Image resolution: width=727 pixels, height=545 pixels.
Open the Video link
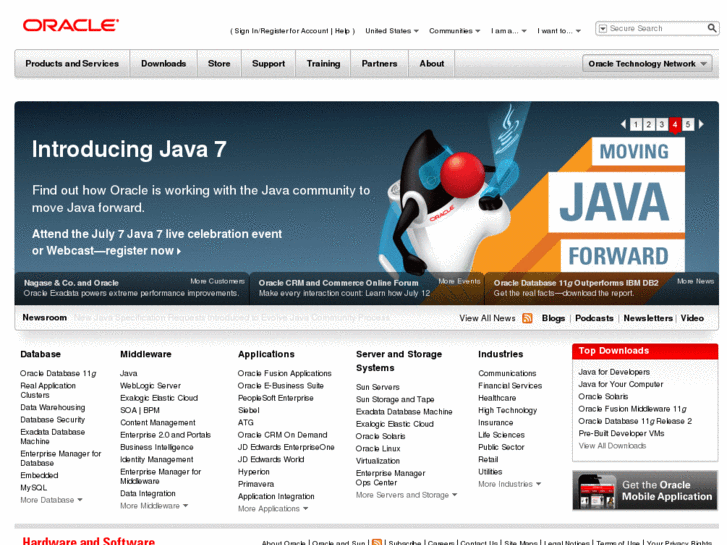[692, 318]
